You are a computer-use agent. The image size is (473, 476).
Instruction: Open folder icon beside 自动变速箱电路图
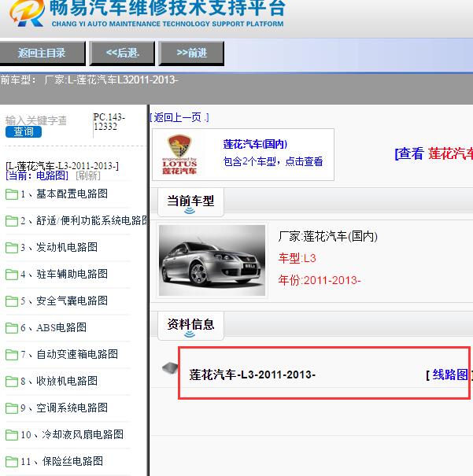(12, 355)
